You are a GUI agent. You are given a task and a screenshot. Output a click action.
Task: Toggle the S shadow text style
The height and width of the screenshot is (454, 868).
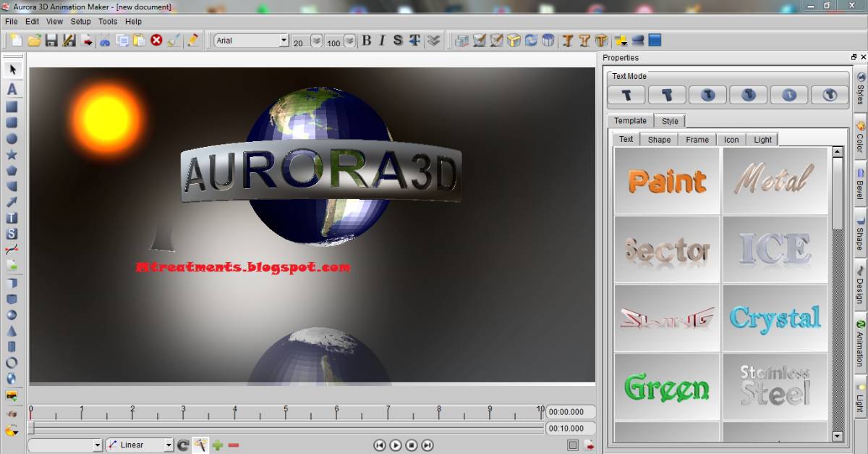pyautogui.click(x=398, y=41)
